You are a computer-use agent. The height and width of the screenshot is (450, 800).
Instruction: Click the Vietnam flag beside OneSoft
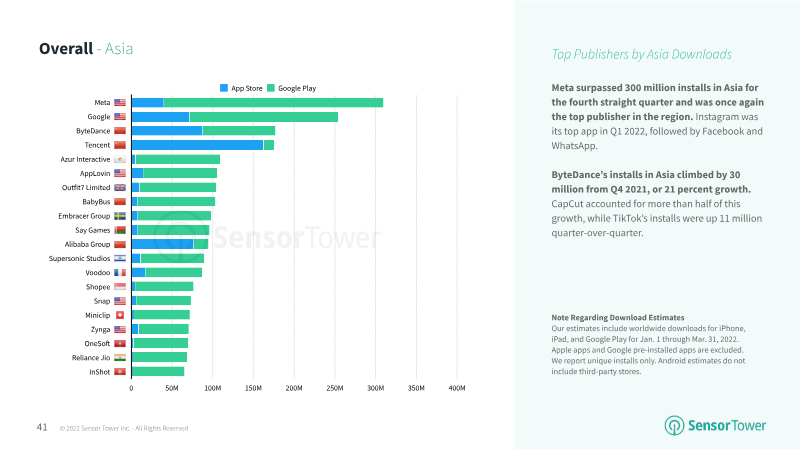[x=120, y=344]
